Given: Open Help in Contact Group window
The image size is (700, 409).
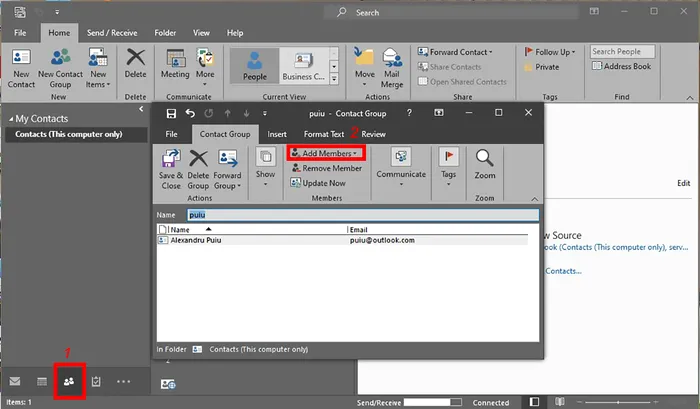Looking at the screenshot, I should (409, 113).
